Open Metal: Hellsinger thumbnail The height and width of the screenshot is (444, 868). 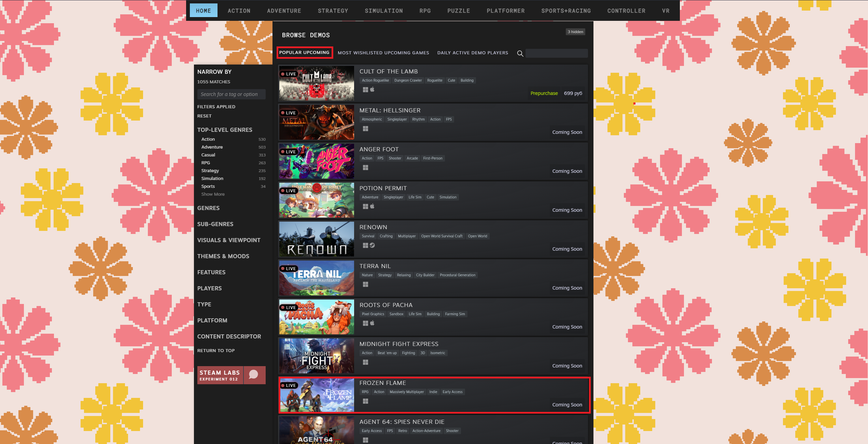317,122
